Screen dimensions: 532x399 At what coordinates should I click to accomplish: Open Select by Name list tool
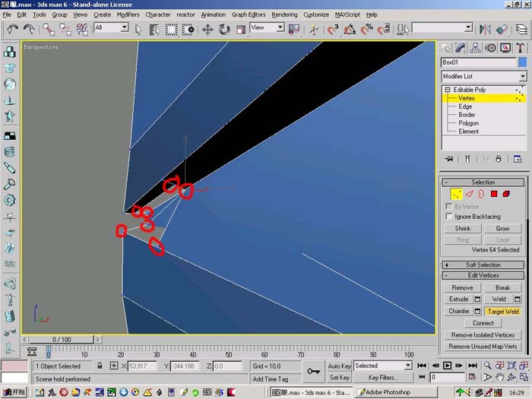tap(154, 30)
